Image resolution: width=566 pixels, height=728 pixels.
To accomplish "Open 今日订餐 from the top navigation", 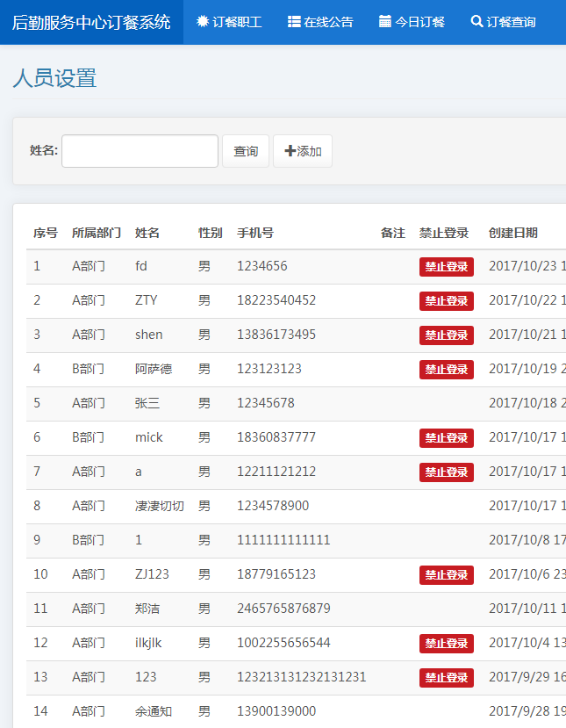I will [x=412, y=22].
